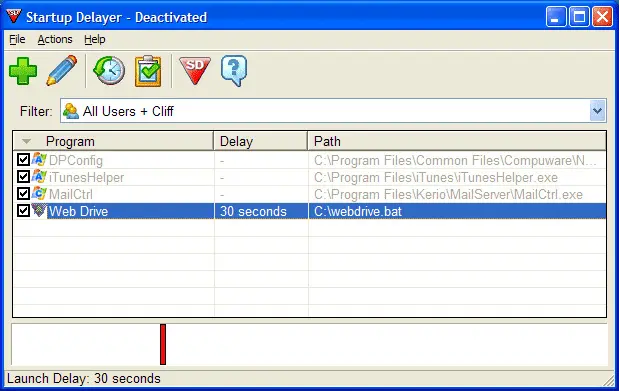Screen dimensions: 619x391
Task: Click the clock with green arrow icon
Action: (109, 70)
